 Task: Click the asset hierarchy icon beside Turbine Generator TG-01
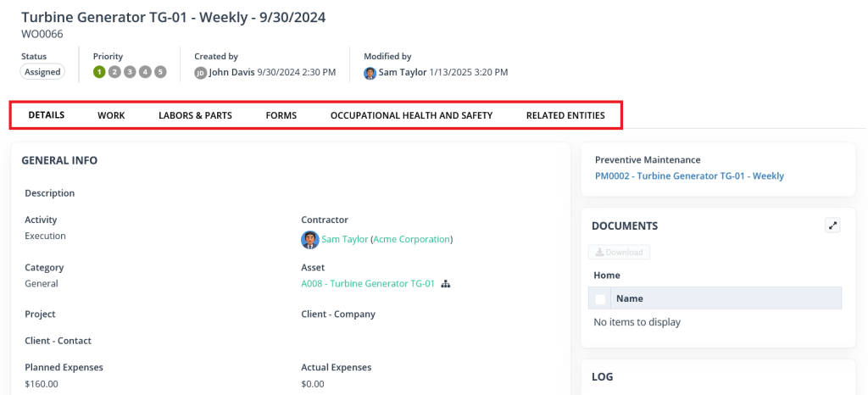click(446, 284)
